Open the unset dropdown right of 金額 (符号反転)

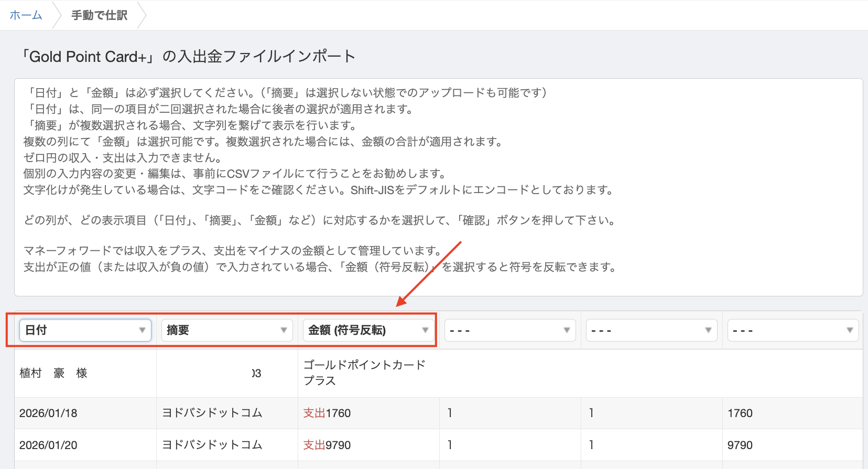point(510,330)
